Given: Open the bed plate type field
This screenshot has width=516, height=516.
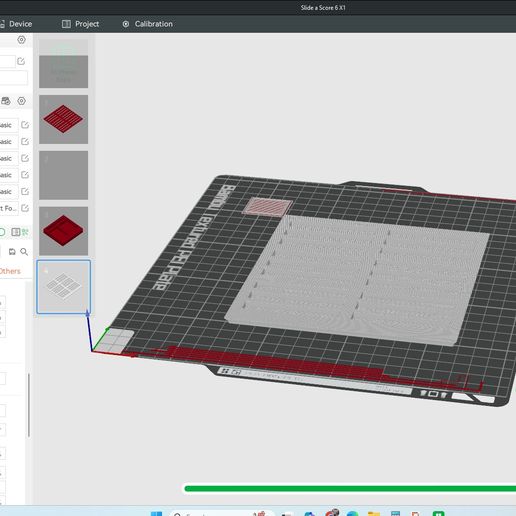Looking at the screenshot, I should pyautogui.click(x=13, y=78).
